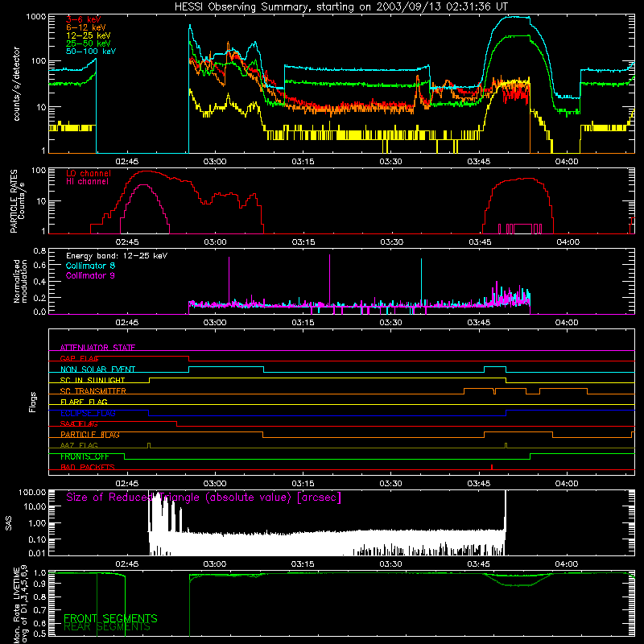Screen dimensions: 644x644
Task: Select the "3-6 keV" legend label
Action: (84, 19)
